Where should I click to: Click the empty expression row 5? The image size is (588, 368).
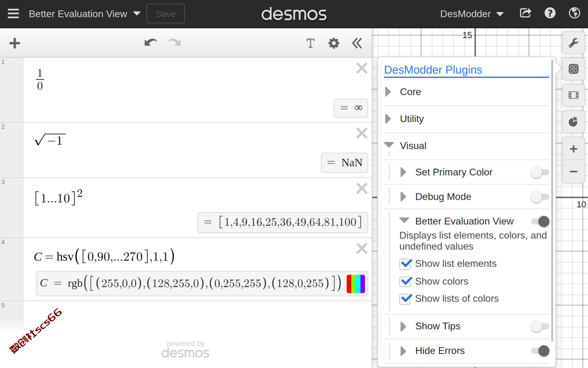point(197,317)
